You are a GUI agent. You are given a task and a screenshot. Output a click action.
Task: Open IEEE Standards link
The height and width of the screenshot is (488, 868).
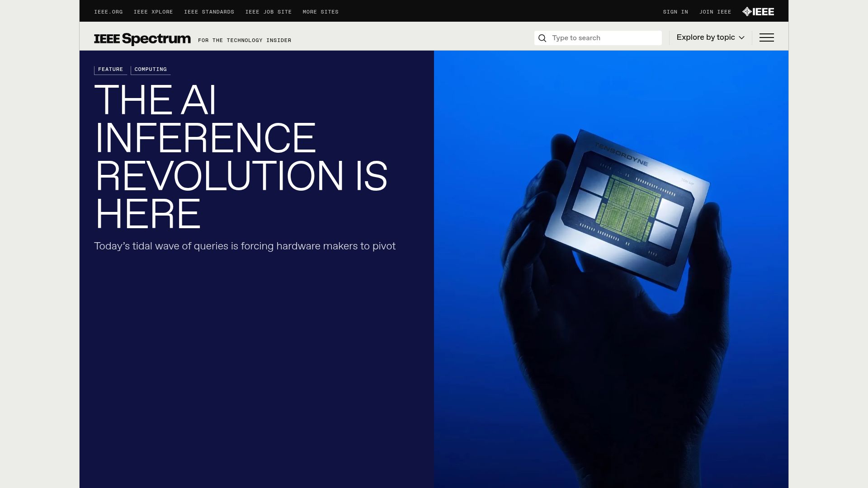click(x=209, y=12)
